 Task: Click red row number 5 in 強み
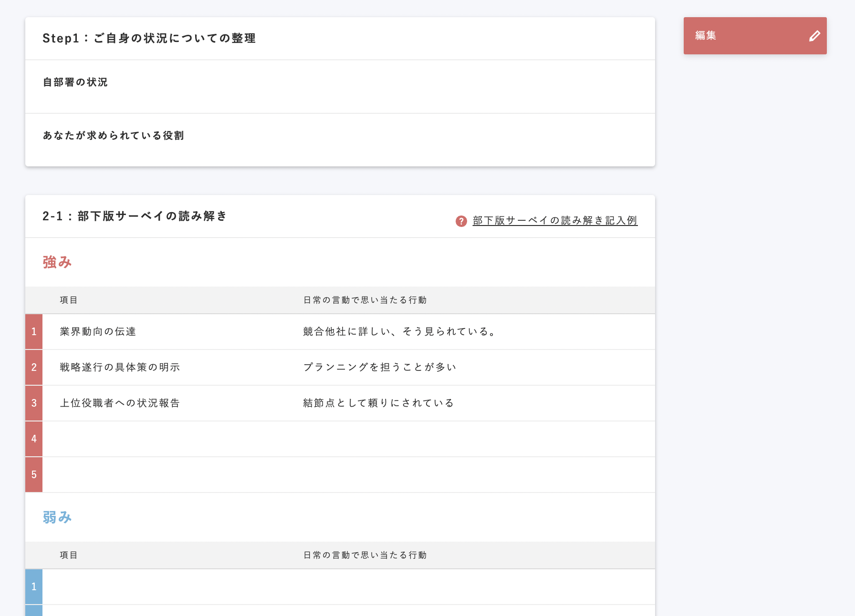pos(34,474)
